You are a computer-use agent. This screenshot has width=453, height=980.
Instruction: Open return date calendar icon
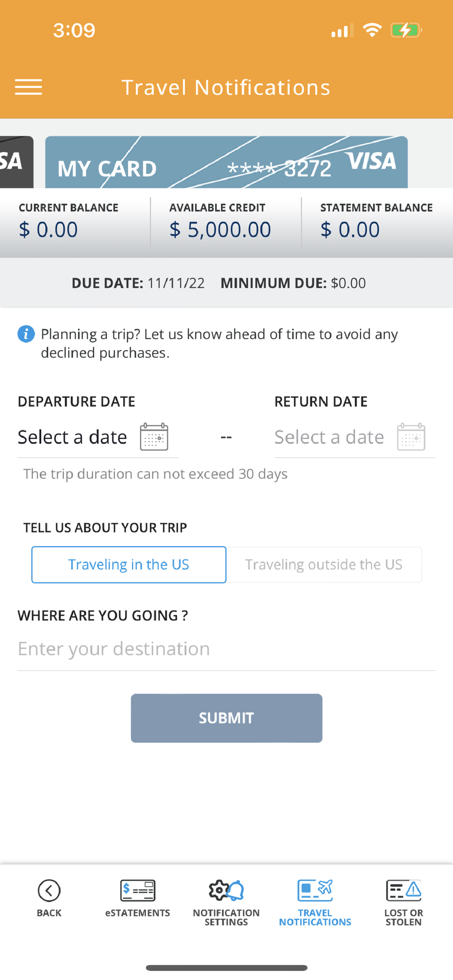point(411,437)
